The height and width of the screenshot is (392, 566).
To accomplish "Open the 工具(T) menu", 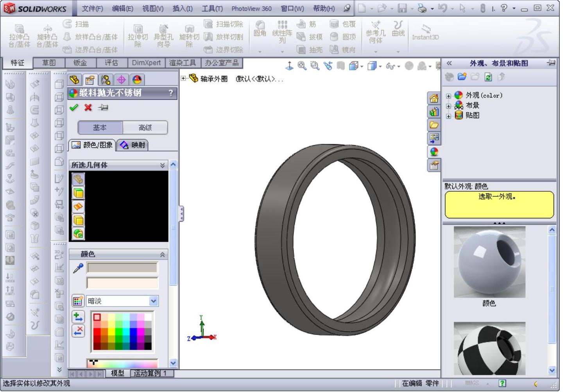I will pyautogui.click(x=212, y=9).
